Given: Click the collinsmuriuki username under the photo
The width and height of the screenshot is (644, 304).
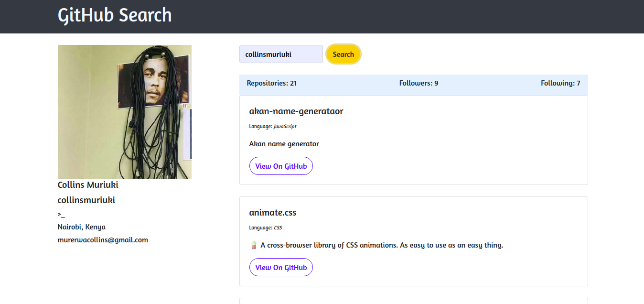Looking at the screenshot, I should [86, 200].
